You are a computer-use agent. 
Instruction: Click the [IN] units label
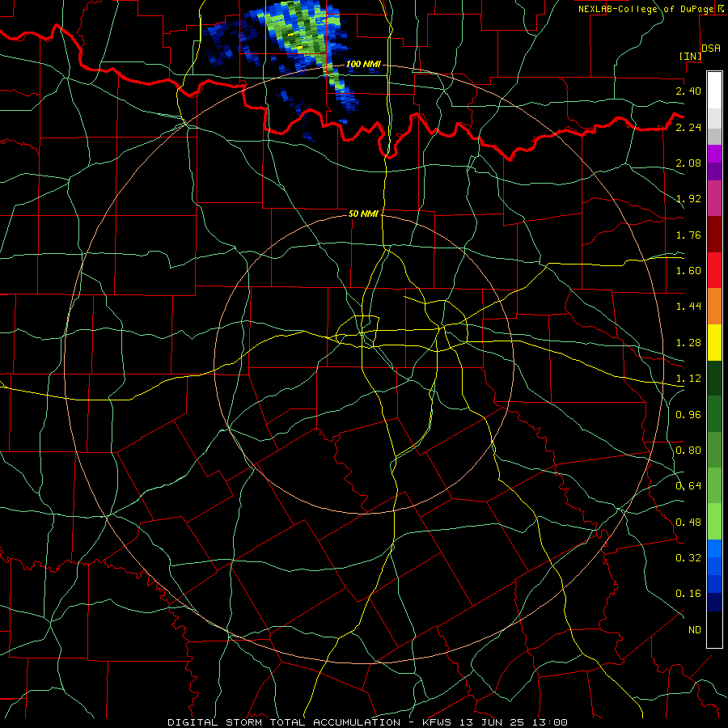point(690,56)
